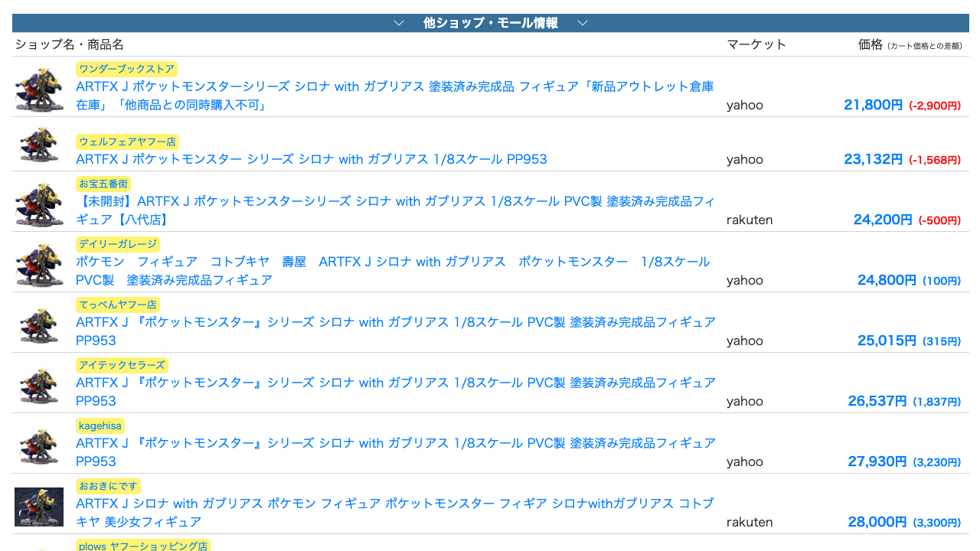Click rakuten market in おおきにです row
This screenshot has width=980, height=551.
[750, 522]
